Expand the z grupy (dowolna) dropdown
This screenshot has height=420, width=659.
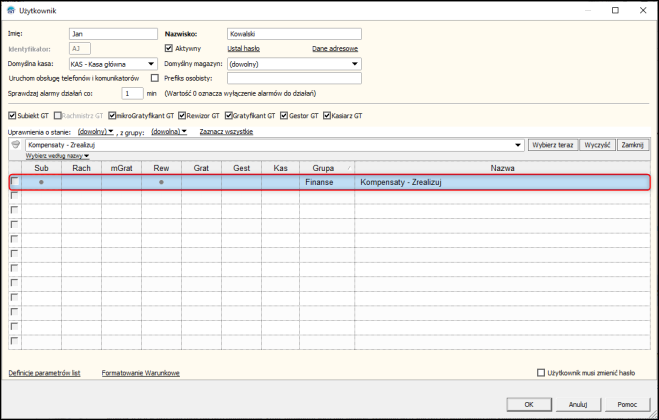tap(169, 132)
